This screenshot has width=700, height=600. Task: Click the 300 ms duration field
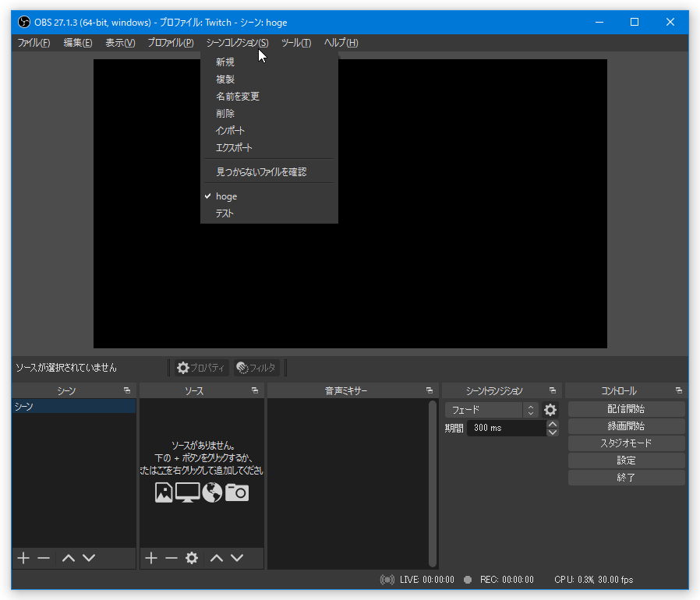(x=506, y=428)
